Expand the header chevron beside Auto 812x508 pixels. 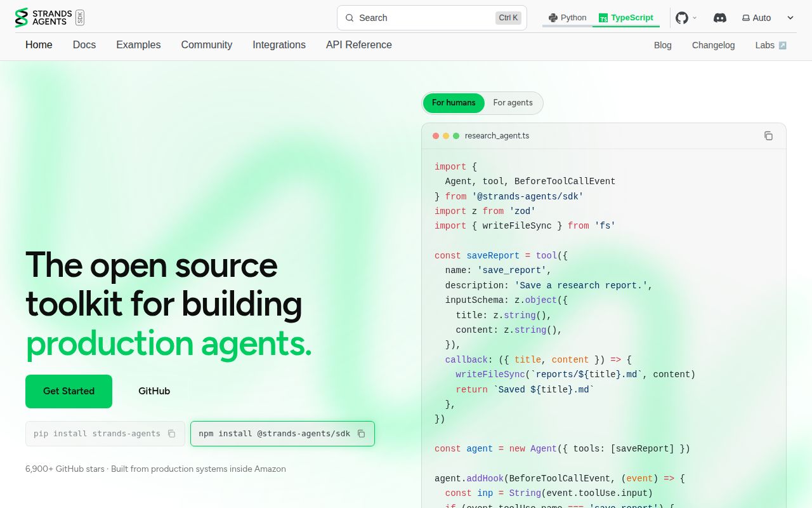(790, 18)
